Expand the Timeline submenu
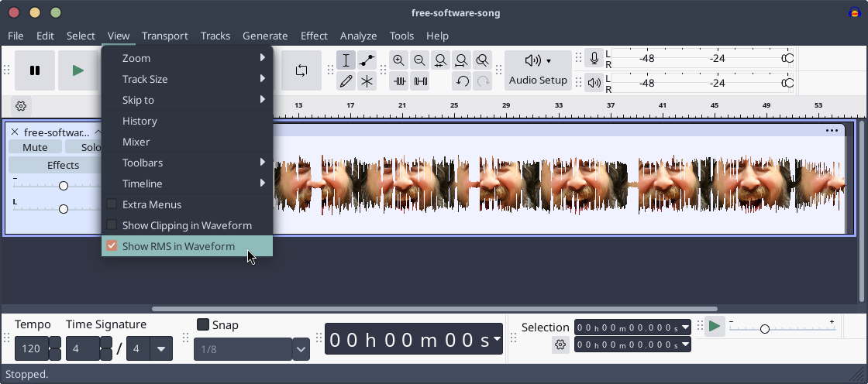 187,183
